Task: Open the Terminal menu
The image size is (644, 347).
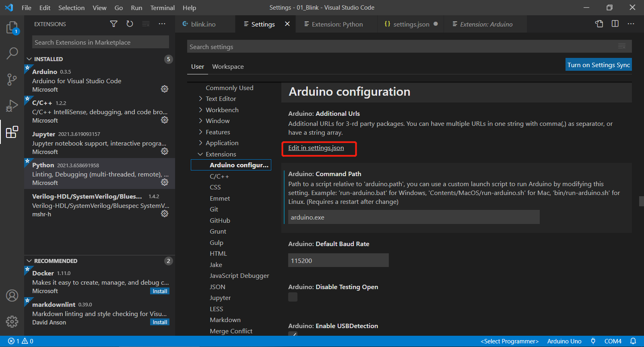Action: pos(163,8)
